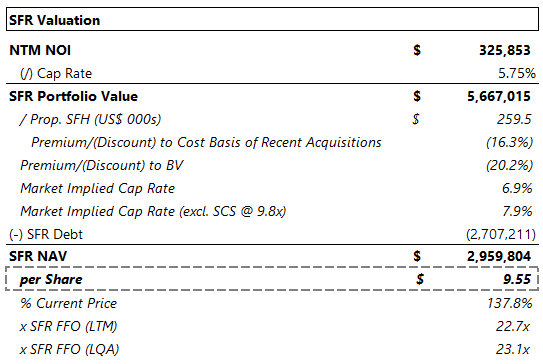Select the 7.9% implied cap rate excl. SCS
This screenshot has height=364, width=543.
517,211
